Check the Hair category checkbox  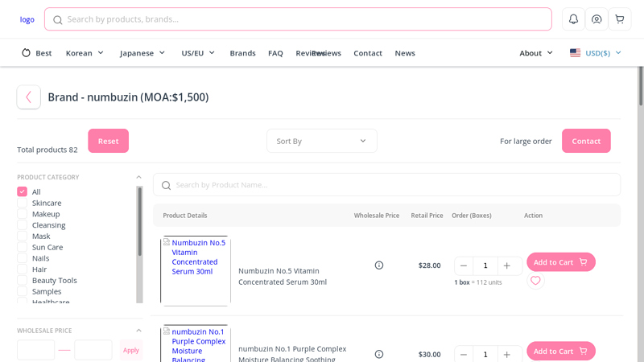click(23, 269)
